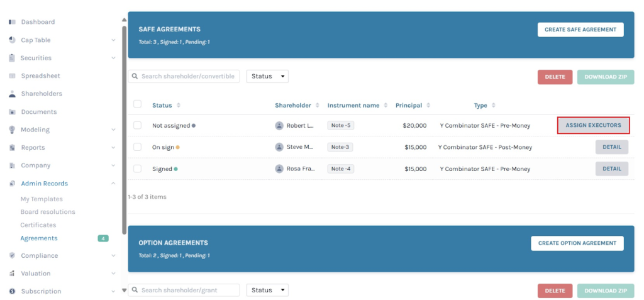Click the Compliance shield icon
Screen dimensions: 644x300
(x=12, y=256)
